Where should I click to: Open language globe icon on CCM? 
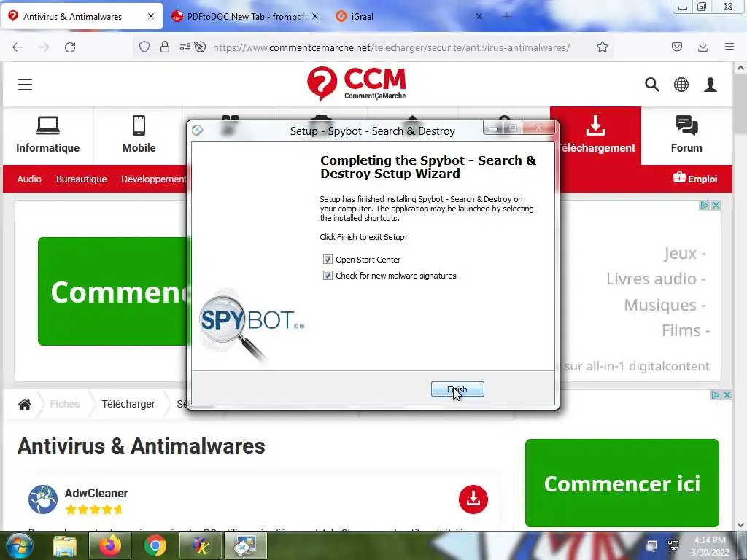[x=681, y=85]
